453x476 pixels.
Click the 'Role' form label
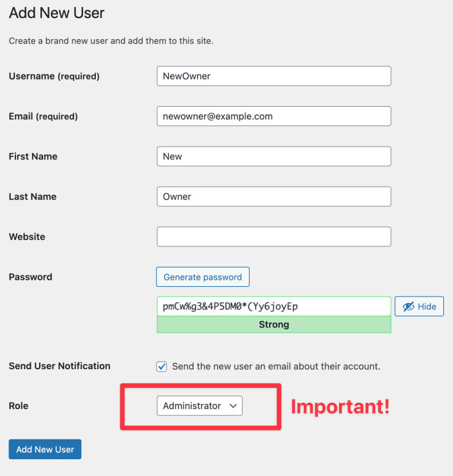[19, 406]
